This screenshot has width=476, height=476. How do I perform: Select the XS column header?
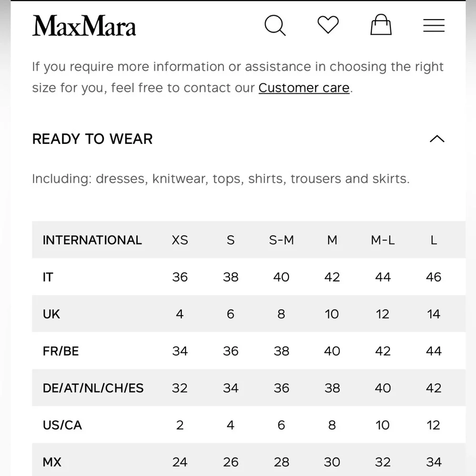(x=179, y=240)
